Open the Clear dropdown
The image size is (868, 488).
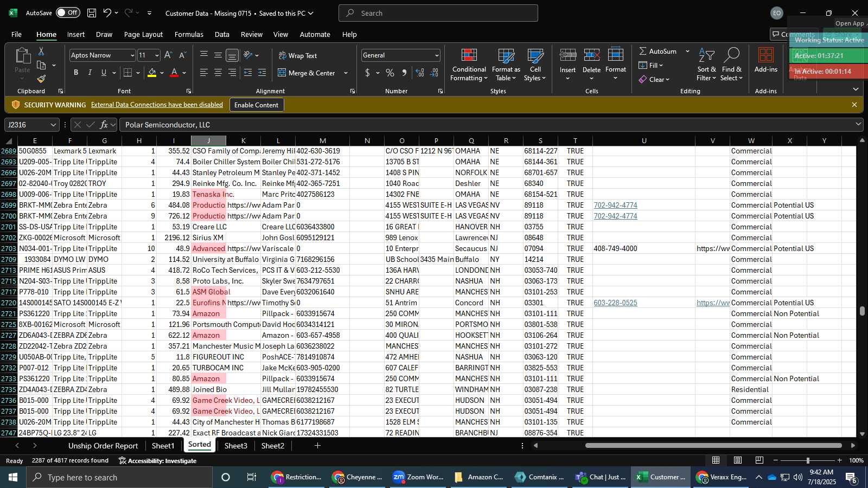654,79
